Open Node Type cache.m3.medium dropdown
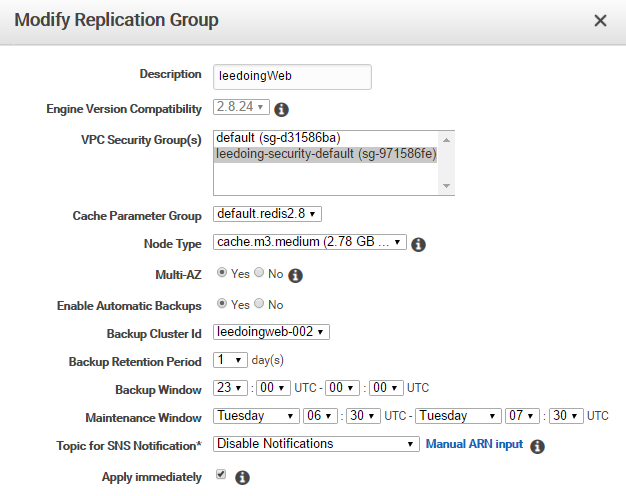The width and height of the screenshot is (626, 496). click(310, 242)
